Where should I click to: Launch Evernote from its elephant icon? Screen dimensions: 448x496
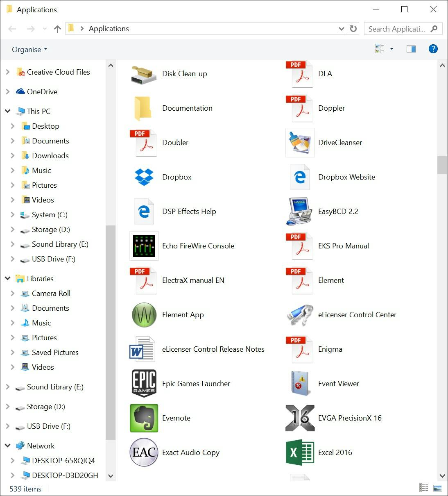tap(144, 418)
